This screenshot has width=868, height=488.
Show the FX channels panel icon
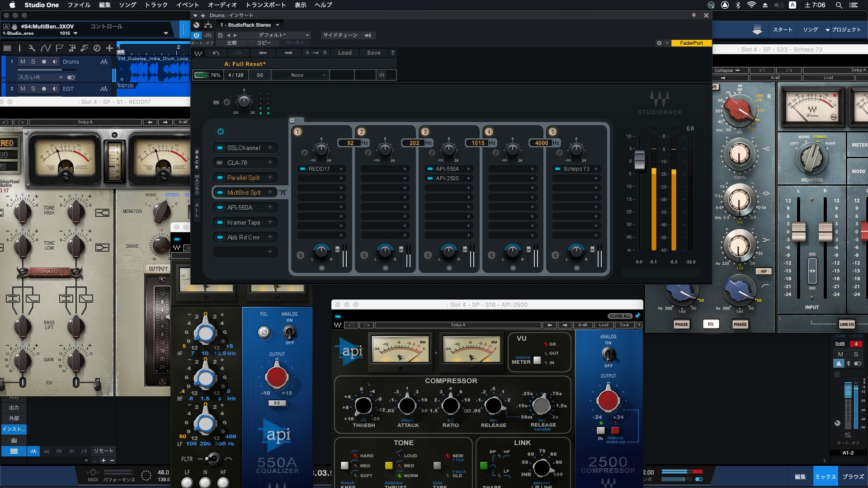pyautogui.click(x=59, y=451)
